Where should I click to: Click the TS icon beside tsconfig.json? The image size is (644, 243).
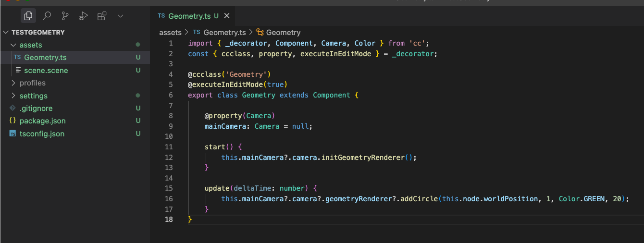(13, 134)
